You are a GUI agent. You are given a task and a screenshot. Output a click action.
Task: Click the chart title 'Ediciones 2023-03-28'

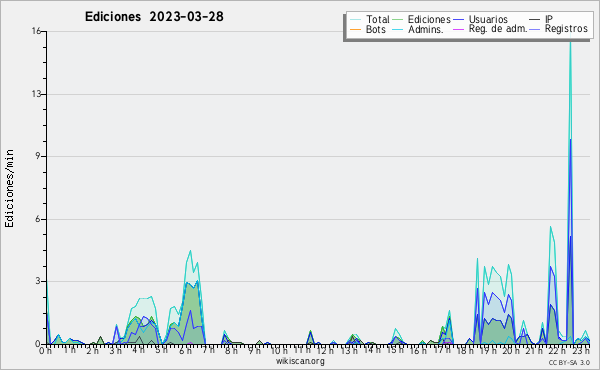point(154,17)
